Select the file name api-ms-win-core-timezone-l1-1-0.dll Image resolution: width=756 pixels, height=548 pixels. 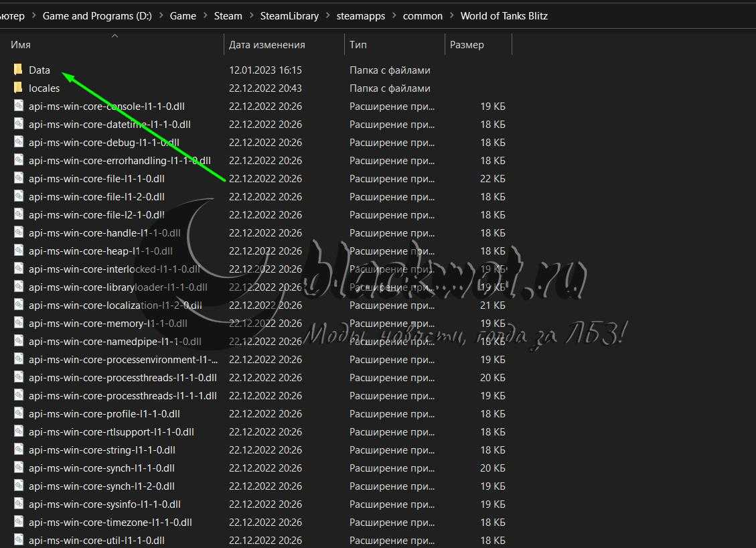click(x=110, y=523)
